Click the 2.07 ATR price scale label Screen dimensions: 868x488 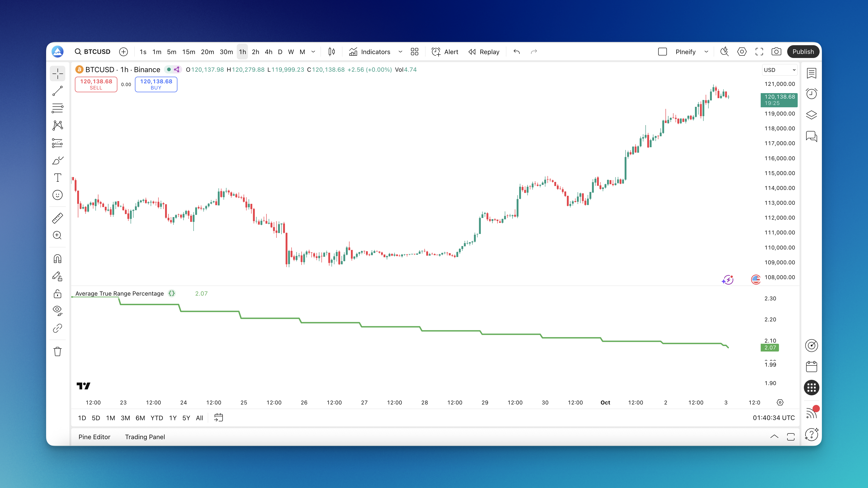770,348
